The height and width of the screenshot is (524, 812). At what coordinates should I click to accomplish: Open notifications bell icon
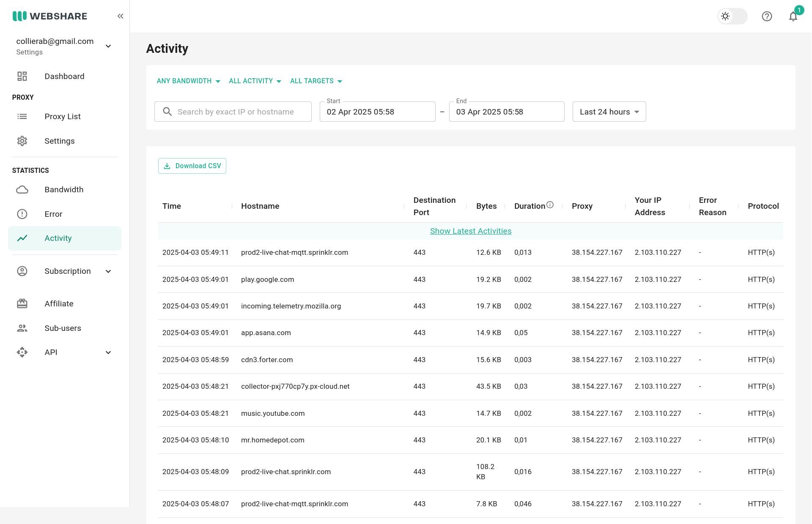pyautogui.click(x=793, y=16)
